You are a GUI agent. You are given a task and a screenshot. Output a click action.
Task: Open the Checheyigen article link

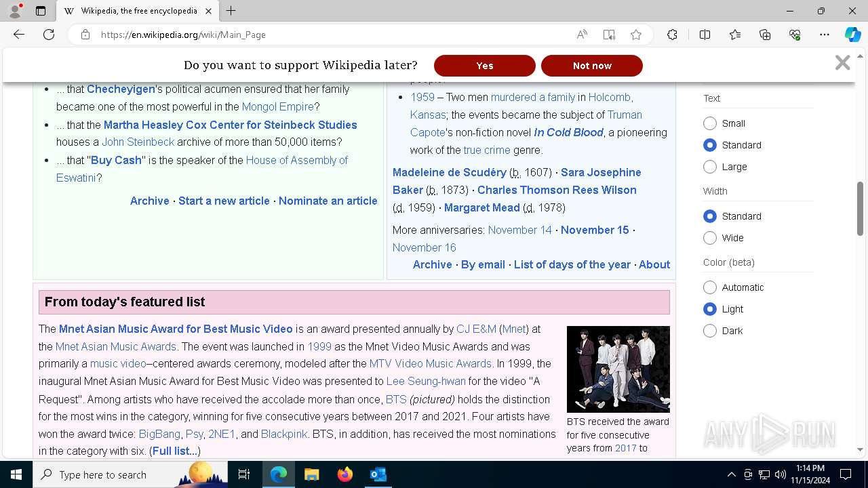(121, 89)
